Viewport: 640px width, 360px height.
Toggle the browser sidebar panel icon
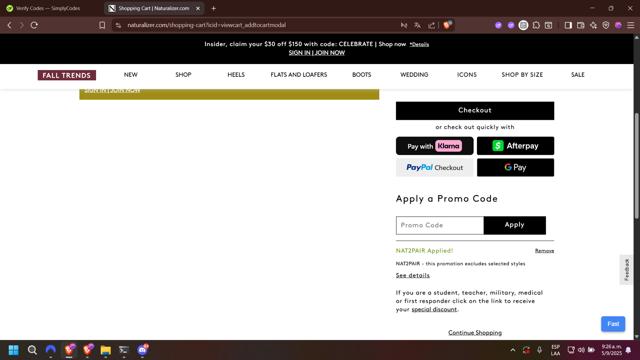pyautogui.click(x=568, y=25)
